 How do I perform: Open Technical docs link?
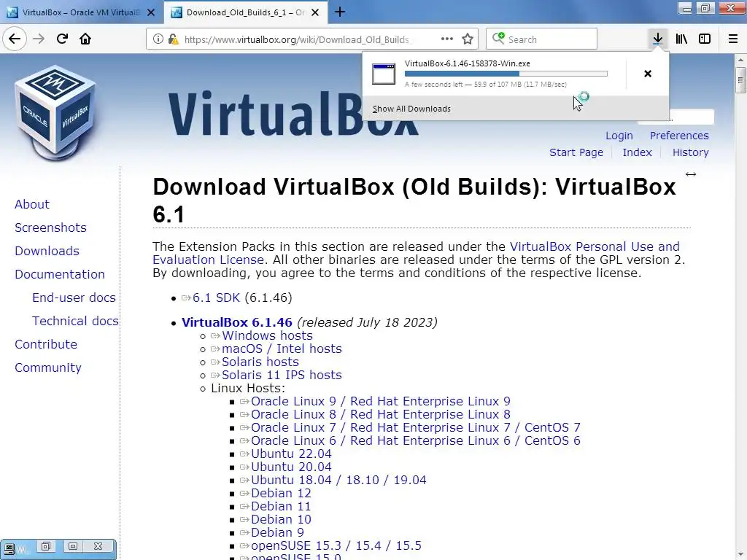tap(75, 321)
